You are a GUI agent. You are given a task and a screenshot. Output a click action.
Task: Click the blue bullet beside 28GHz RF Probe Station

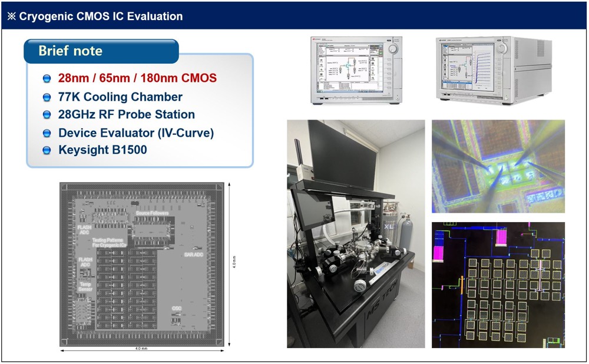click(47, 115)
